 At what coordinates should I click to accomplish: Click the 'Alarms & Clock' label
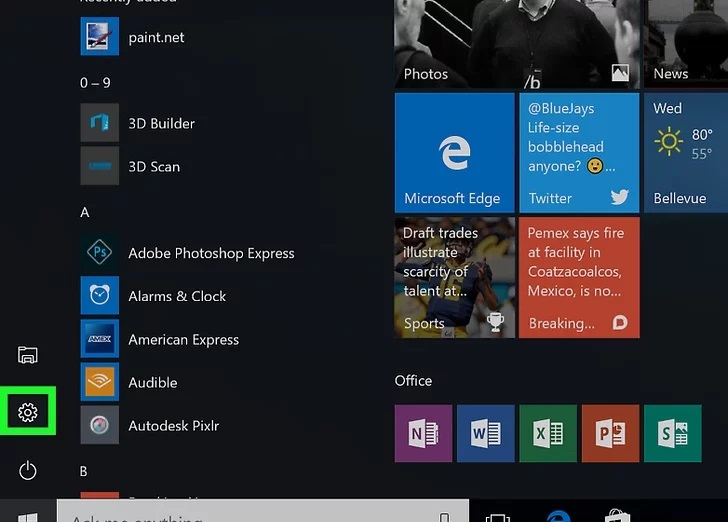coord(177,296)
